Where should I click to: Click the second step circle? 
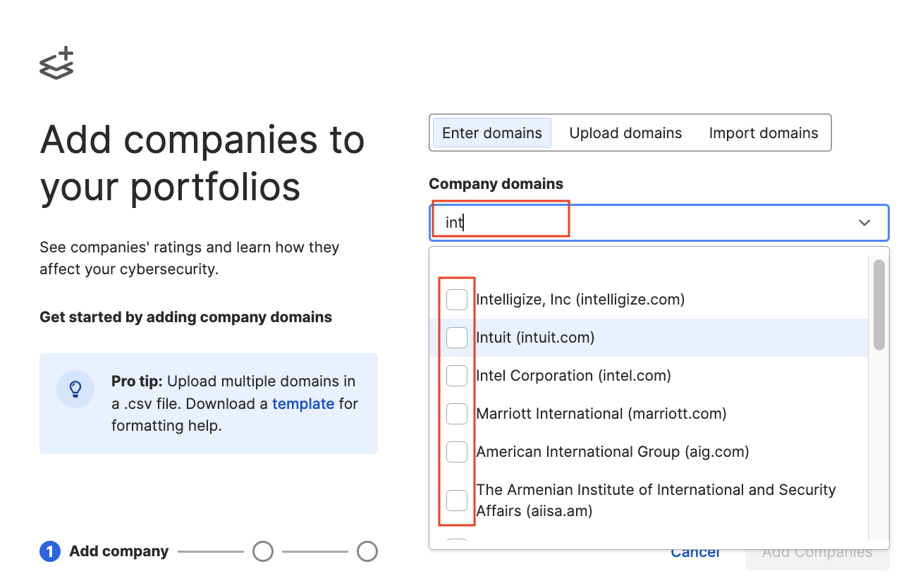[263, 551]
